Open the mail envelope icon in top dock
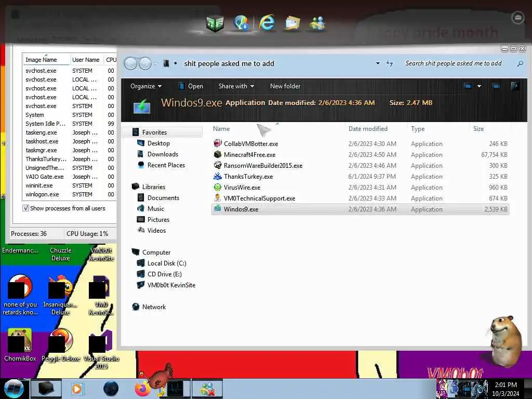The image size is (532, 399). coord(292,24)
